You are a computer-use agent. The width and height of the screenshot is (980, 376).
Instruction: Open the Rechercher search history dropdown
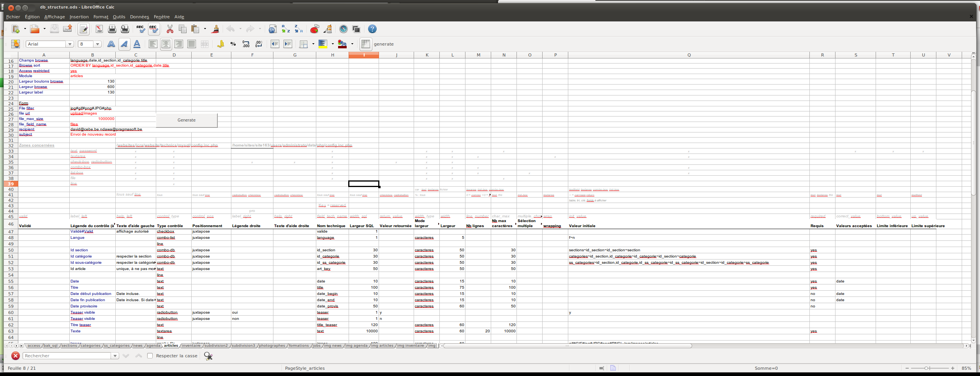pos(115,356)
